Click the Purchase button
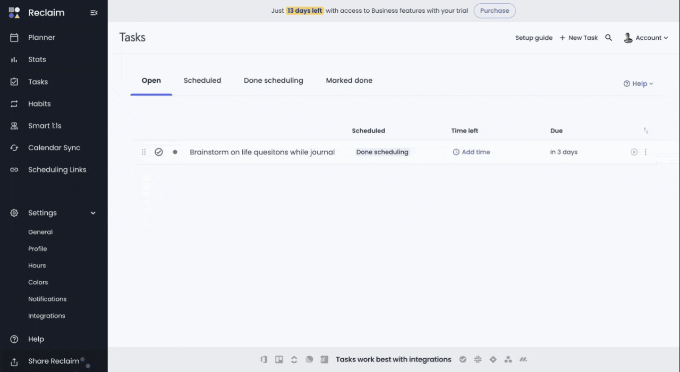Screen dimensions: 680x372 (494, 11)
